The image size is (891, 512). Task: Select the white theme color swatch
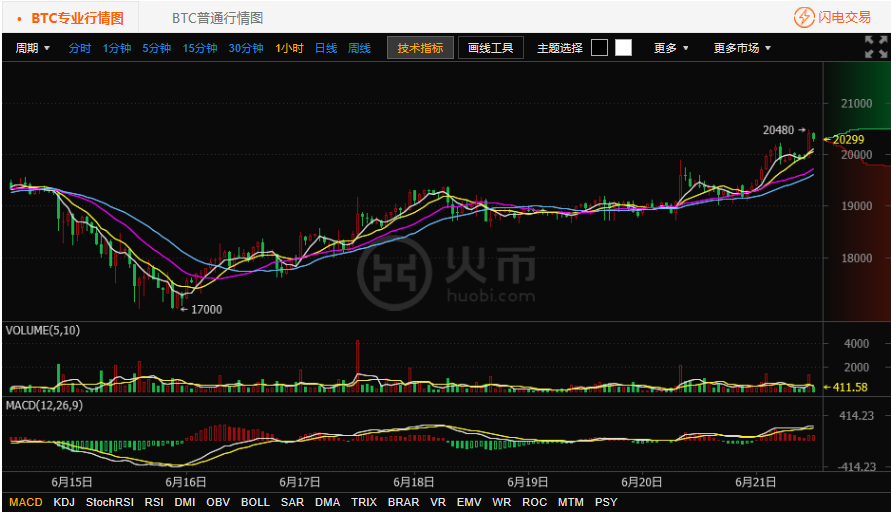click(623, 48)
